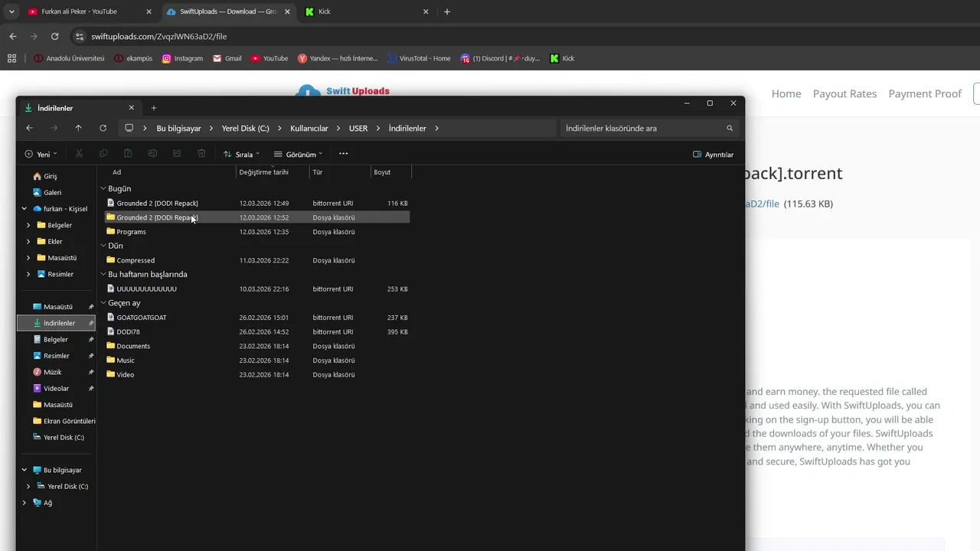980x551 pixels.
Task: Open the Görünüm view dropdown
Action: pos(299,154)
